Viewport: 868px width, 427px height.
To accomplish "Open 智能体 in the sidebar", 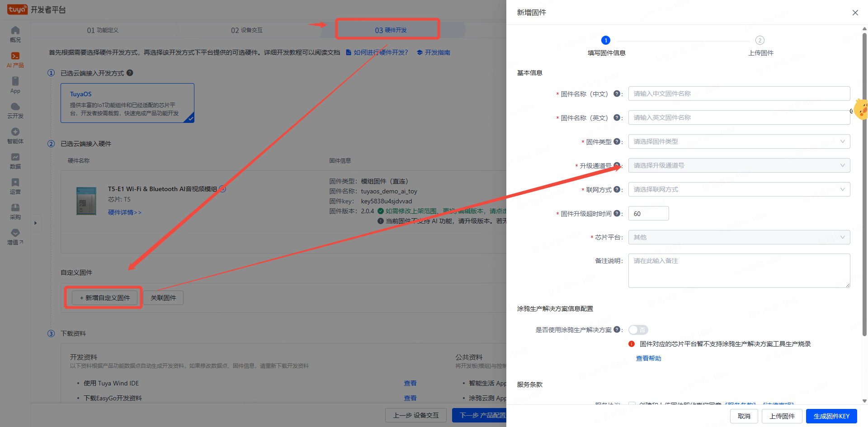I will (x=15, y=136).
